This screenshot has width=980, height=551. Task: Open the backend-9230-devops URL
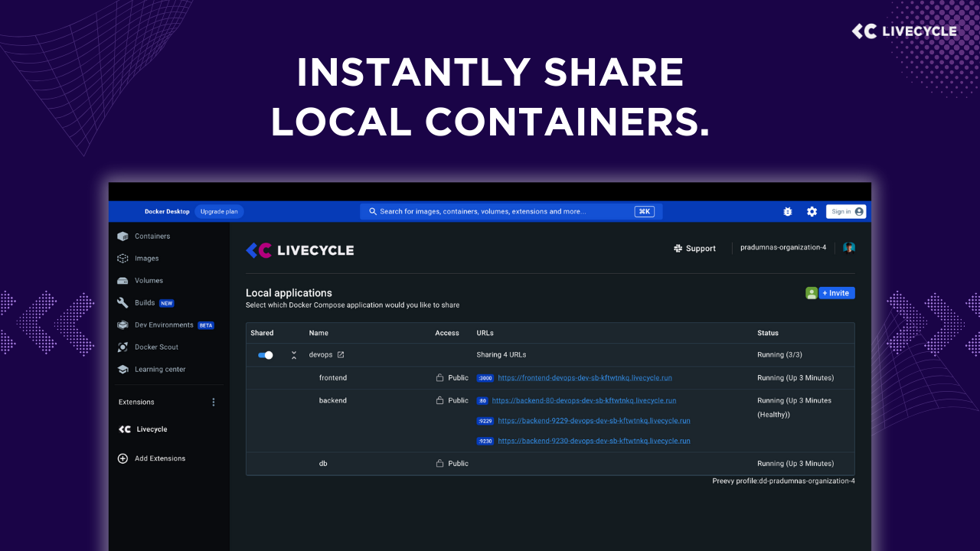pyautogui.click(x=594, y=441)
